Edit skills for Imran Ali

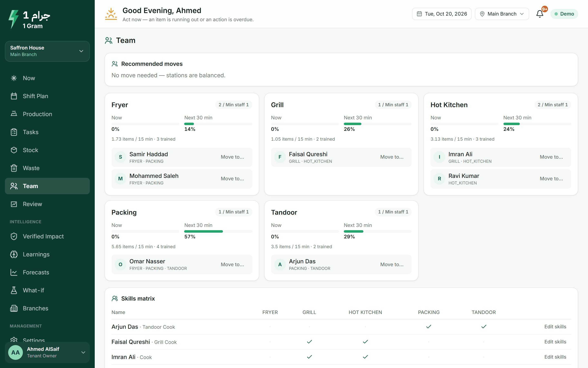[555, 357]
